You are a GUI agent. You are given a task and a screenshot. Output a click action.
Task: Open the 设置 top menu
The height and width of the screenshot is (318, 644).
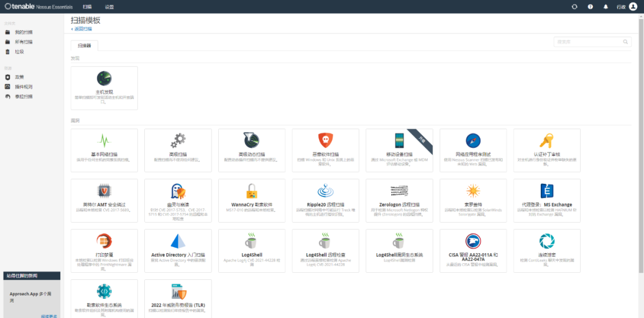pyautogui.click(x=109, y=7)
